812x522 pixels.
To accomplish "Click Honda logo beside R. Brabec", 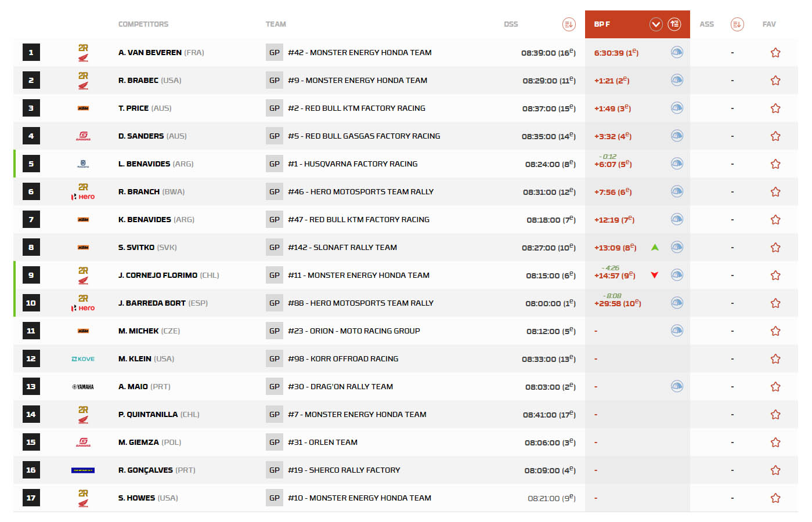I will click(x=83, y=81).
